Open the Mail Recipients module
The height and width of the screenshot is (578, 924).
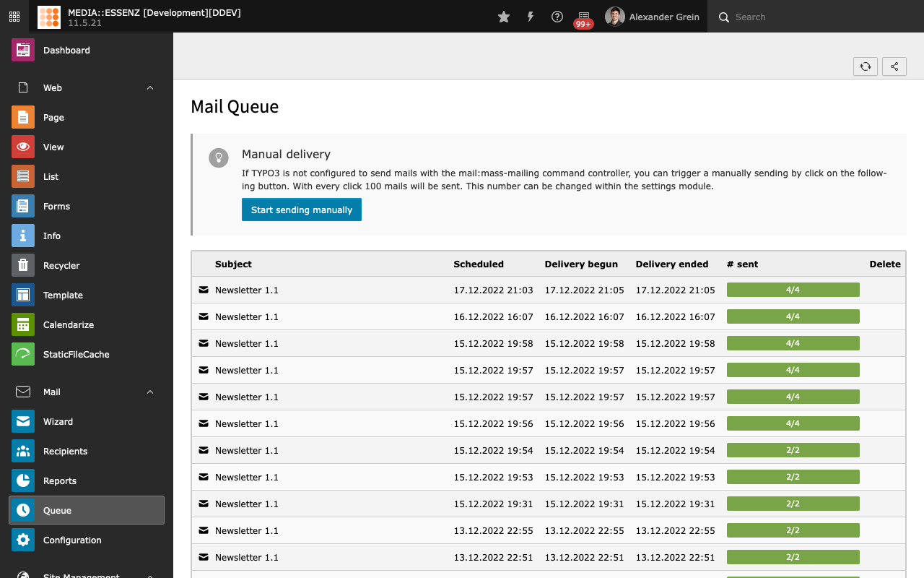click(87, 451)
